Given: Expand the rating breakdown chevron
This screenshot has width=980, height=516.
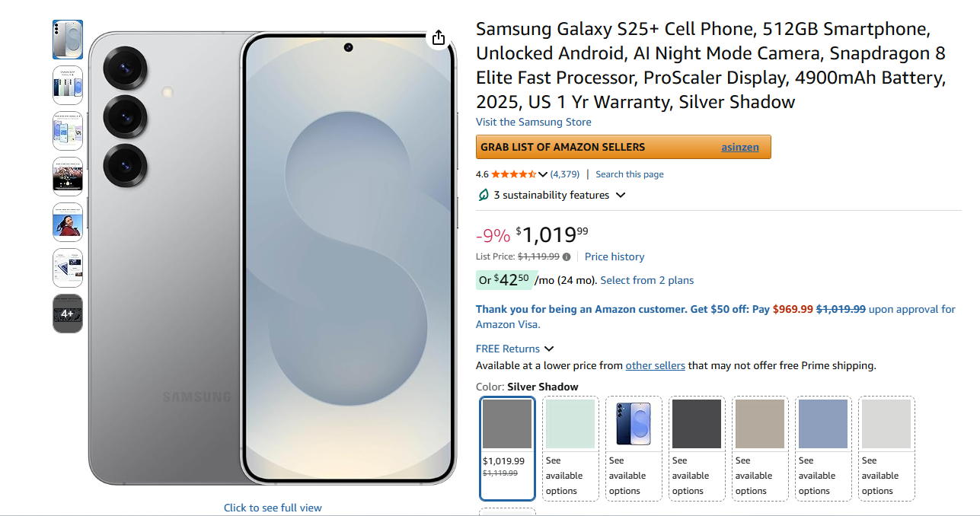Looking at the screenshot, I should [x=543, y=174].
